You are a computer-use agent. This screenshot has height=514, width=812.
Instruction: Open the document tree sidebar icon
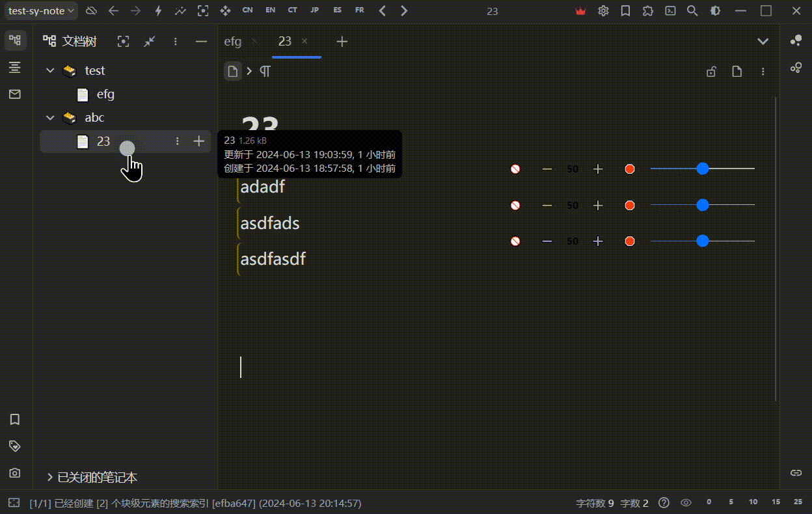pyautogui.click(x=15, y=40)
